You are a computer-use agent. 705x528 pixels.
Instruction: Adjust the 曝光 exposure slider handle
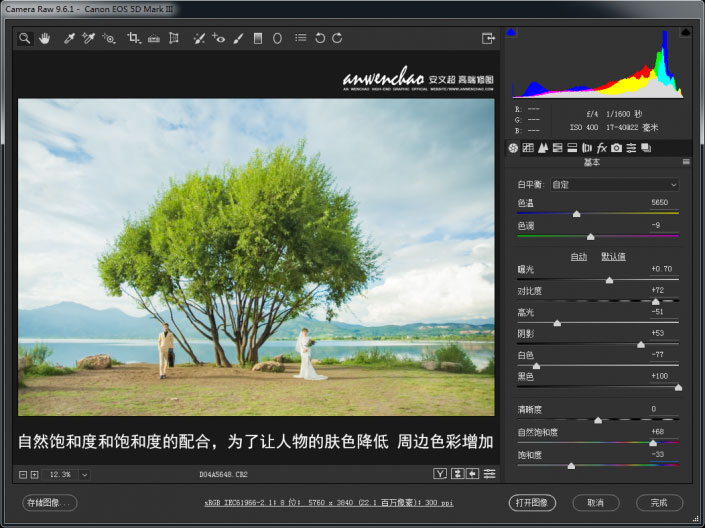[609, 280]
